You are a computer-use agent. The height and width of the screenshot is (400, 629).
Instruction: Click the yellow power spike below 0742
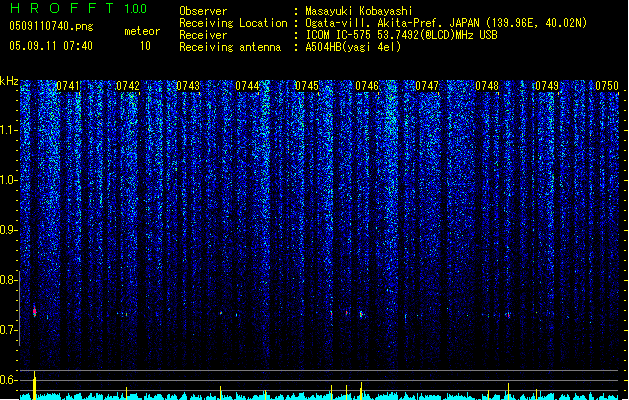(x=126, y=393)
